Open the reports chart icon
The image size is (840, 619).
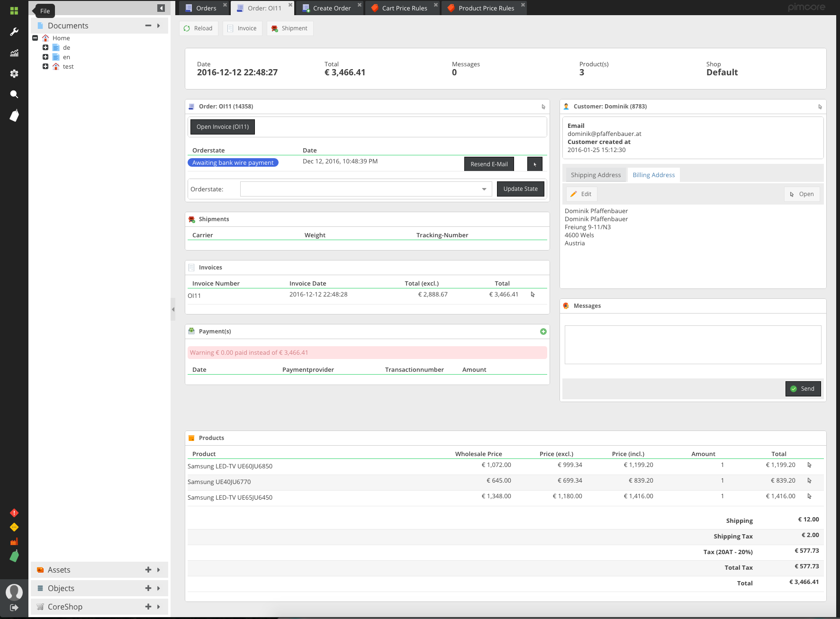point(14,53)
